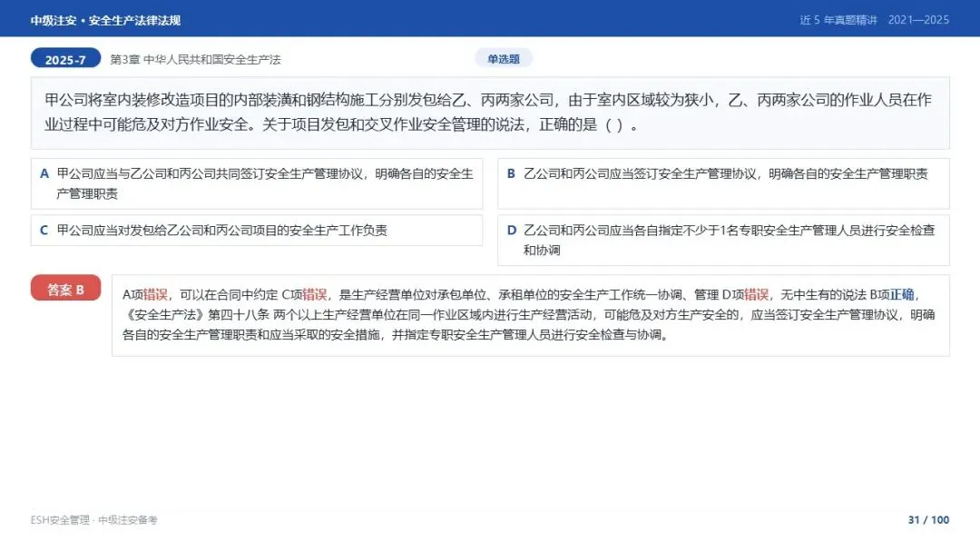Click the 2025-7 question number badge
Viewport: 980px width, 552px height.
pos(65,59)
